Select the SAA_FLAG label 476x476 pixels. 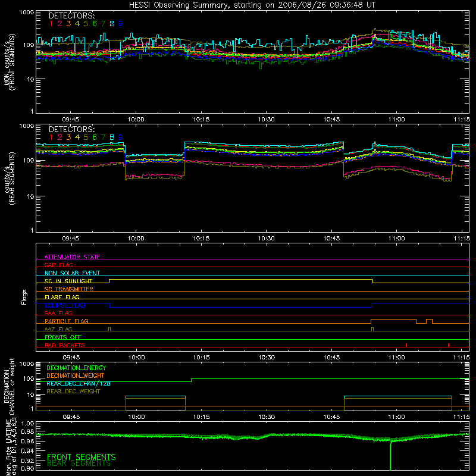(58, 313)
